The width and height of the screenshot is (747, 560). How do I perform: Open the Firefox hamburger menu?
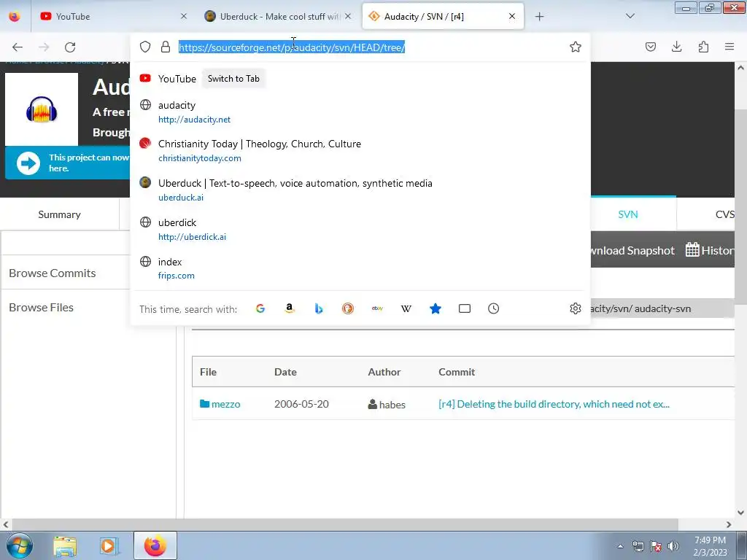coord(729,47)
